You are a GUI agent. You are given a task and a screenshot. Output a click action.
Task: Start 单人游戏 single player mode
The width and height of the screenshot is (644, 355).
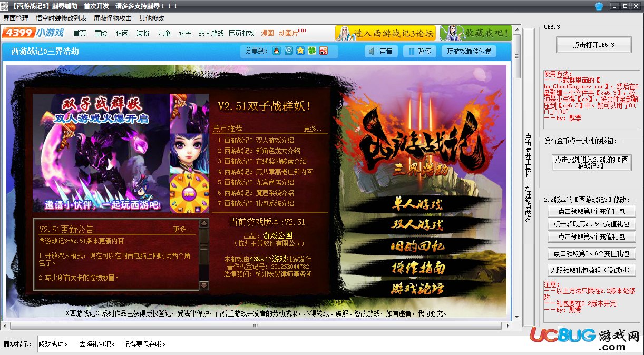417,204
